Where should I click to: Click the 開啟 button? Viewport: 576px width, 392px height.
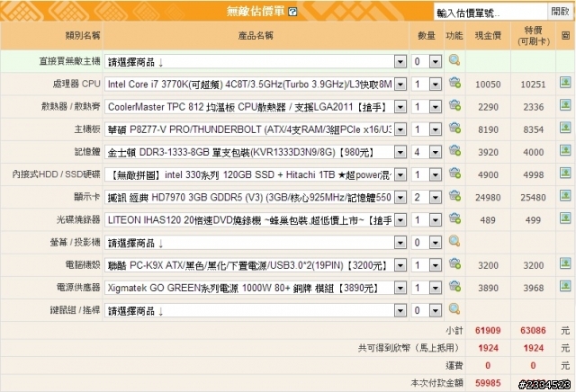(560, 12)
